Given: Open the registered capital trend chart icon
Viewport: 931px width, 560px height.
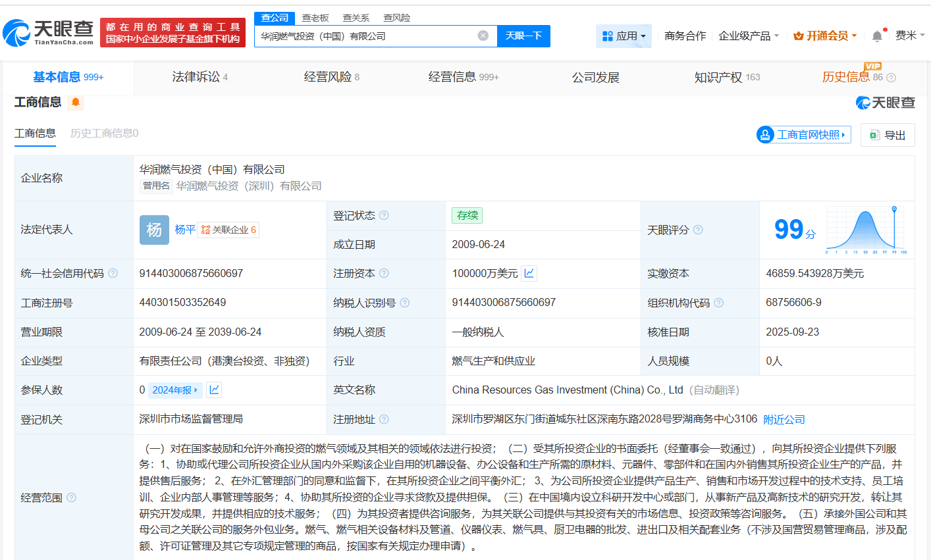Looking at the screenshot, I should 529,273.
